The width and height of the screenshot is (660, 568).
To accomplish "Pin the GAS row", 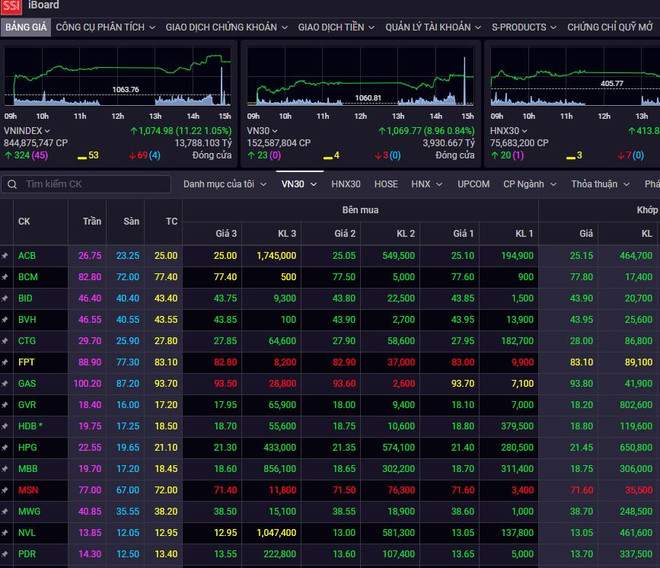I will [5, 384].
